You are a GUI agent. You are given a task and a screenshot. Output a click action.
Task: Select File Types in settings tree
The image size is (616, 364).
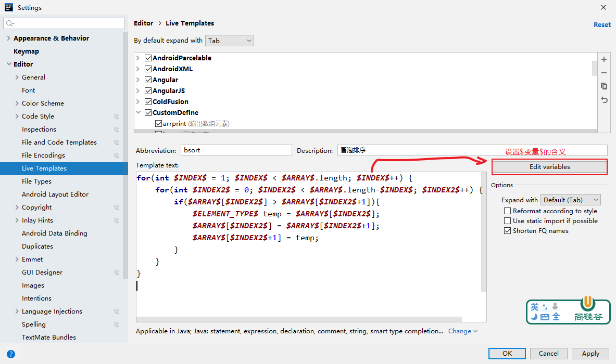[x=36, y=181]
